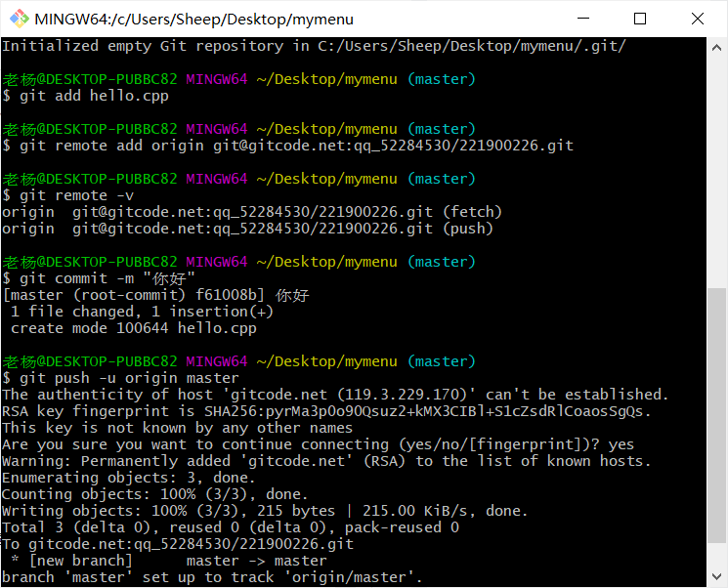728x588 pixels.
Task: Click the window title MINGW64:/c/Users/Sheep/Desktop/mymenu
Action: coord(194,19)
